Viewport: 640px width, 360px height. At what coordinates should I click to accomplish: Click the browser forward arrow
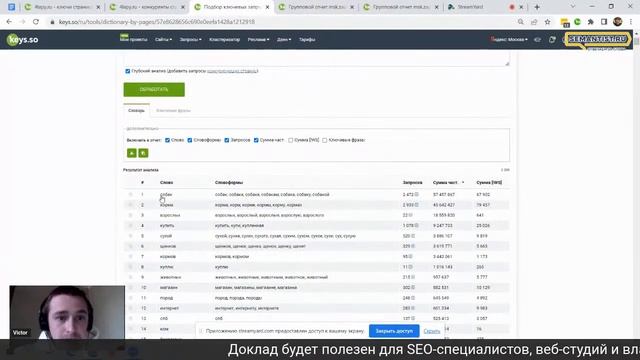(22, 22)
